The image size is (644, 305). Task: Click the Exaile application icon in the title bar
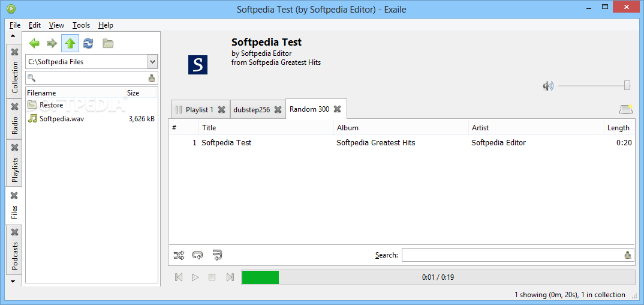(11, 8)
